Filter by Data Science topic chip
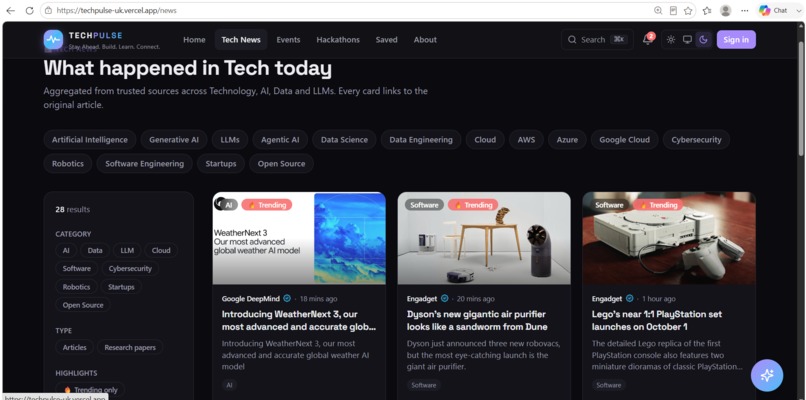This screenshot has width=806, height=400. click(x=344, y=139)
